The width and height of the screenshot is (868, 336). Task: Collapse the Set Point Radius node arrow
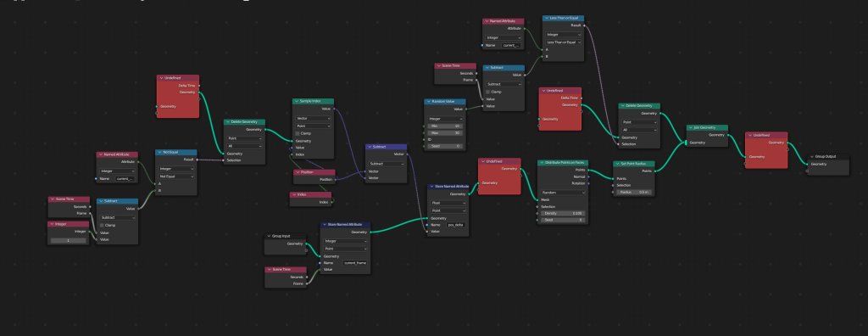click(617, 164)
